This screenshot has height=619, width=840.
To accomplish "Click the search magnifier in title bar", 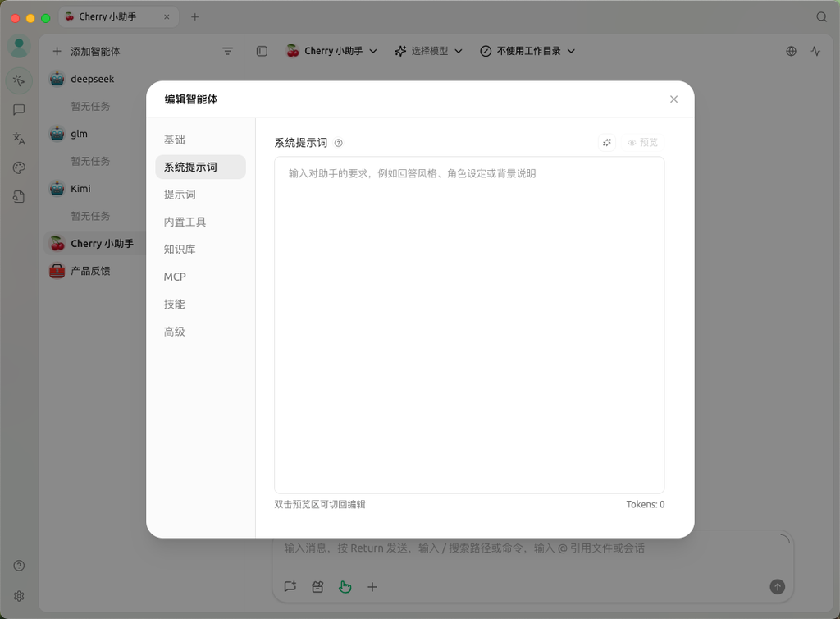I will [x=821, y=16].
